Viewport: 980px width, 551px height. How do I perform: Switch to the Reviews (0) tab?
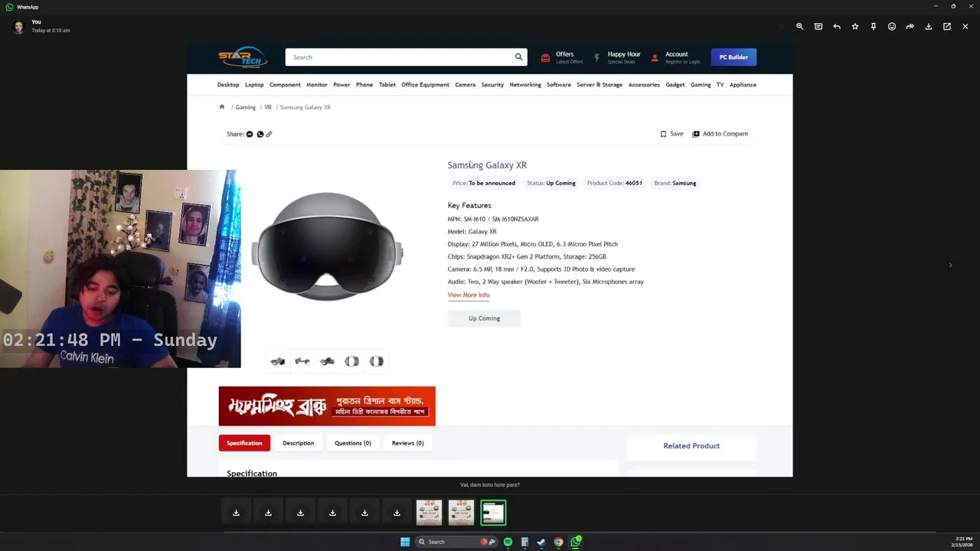point(408,443)
